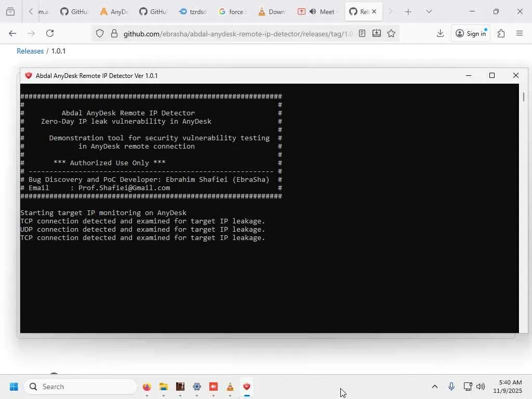
Task: Reload the current GitHub page
Action: pos(50,33)
